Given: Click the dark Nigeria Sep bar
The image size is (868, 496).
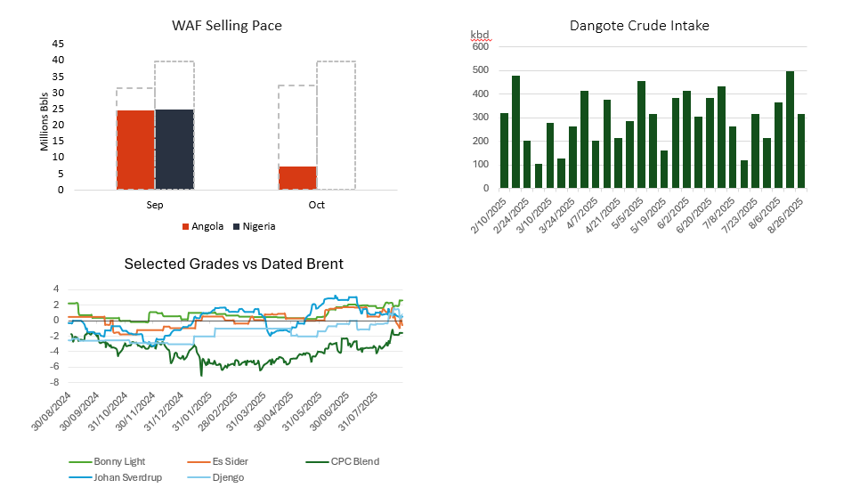Looking at the screenshot, I should click(x=174, y=150).
